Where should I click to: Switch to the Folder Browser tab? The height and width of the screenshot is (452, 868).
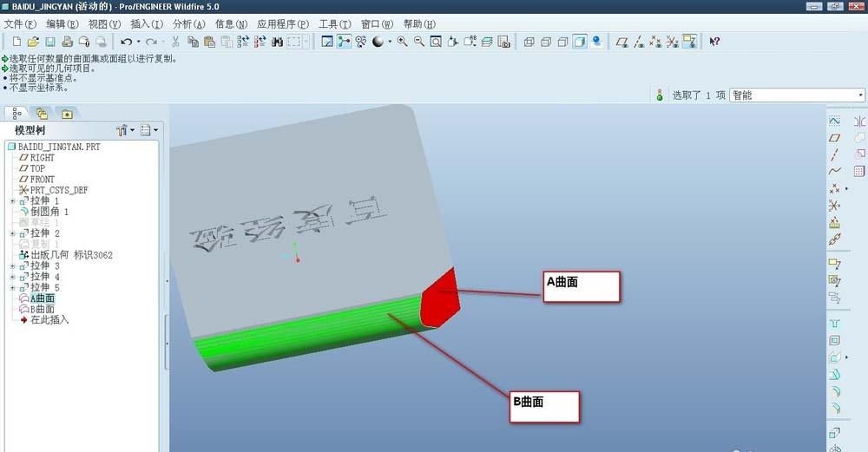pyautogui.click(x=42, y=114)
